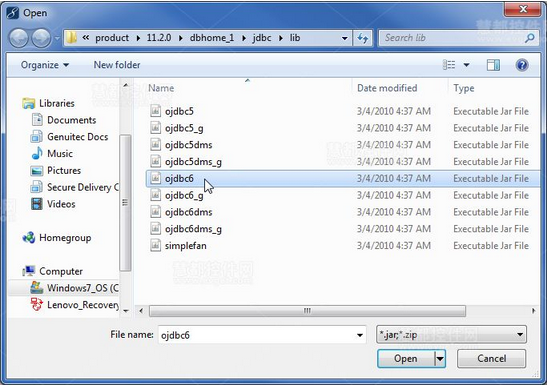Click the ojdbc6dms jar file icon

click(x=156, y=212)
